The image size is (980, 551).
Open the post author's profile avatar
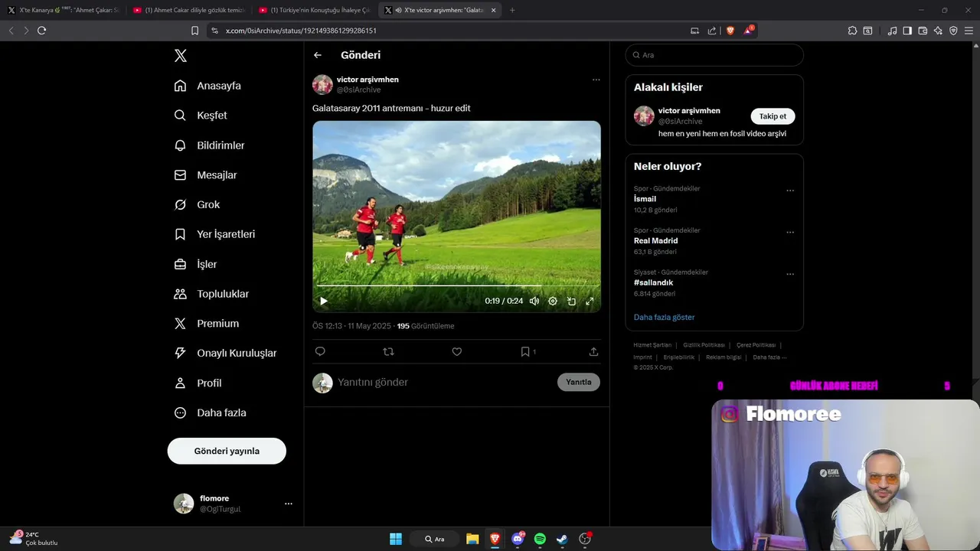322,84
